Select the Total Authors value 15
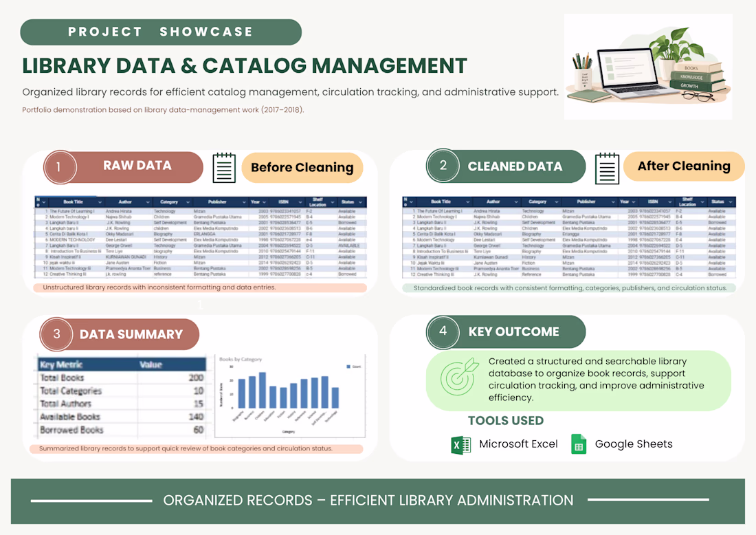756x535 pixels. 198,404
